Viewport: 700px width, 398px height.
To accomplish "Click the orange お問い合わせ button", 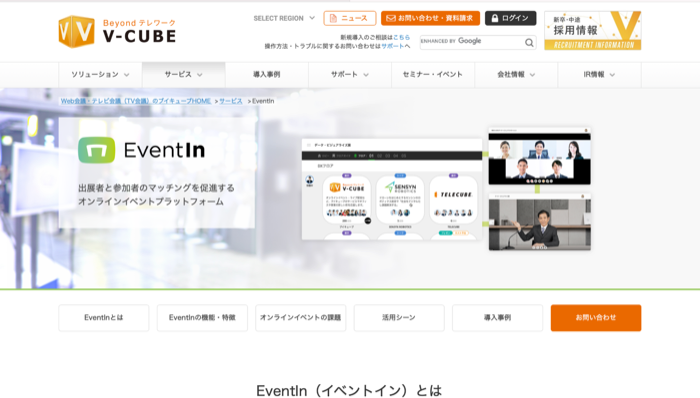I will coord(596,318).
